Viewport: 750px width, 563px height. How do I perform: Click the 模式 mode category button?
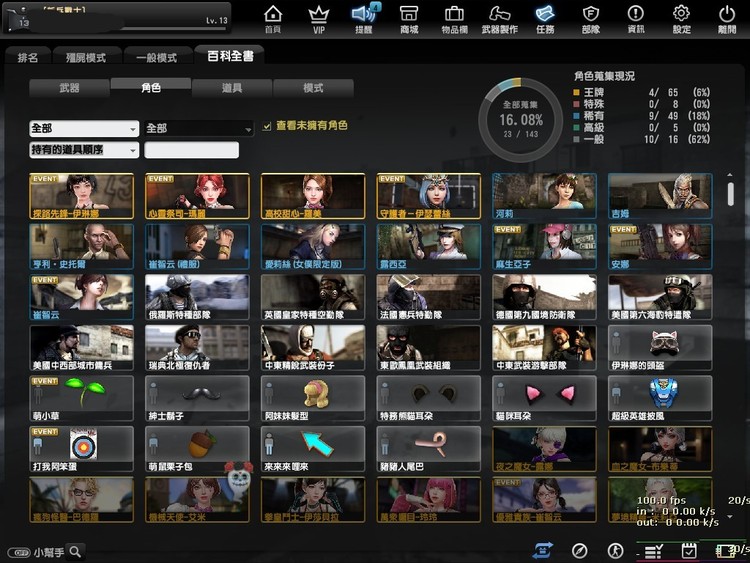coord(312,88)
